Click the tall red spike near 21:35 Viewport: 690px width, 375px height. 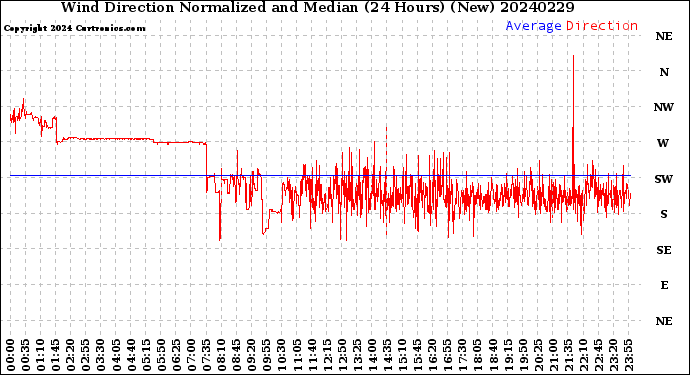pos(573,114)
